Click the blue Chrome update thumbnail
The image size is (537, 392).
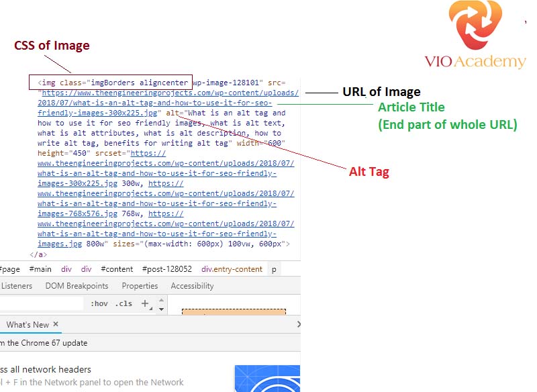click(266, 379)
